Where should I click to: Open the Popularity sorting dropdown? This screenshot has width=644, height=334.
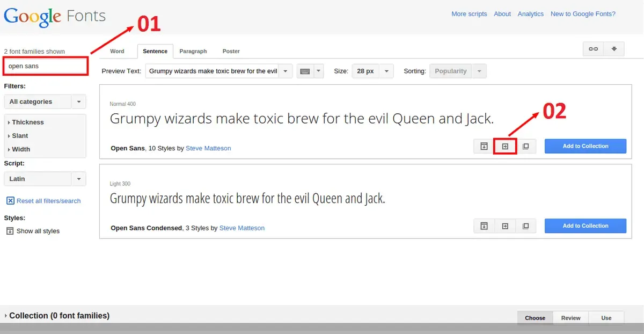point(458,71)
